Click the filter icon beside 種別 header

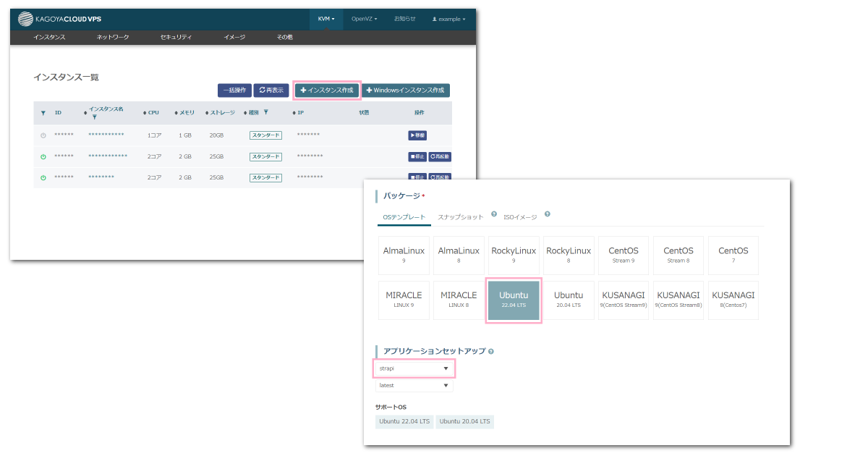(x=266, y=112)
